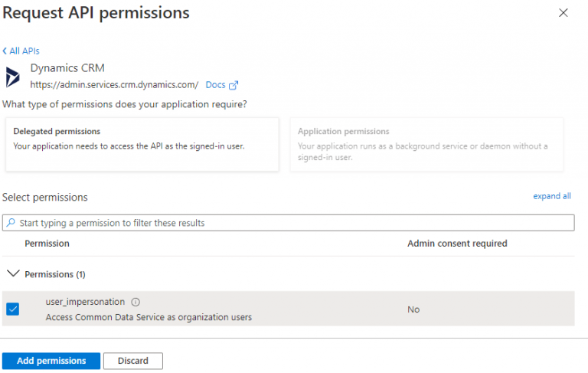The height and width of the screenshot is (373, 588).
Task: Collapse the Permissions (1) group chevron
Action: 12,273
